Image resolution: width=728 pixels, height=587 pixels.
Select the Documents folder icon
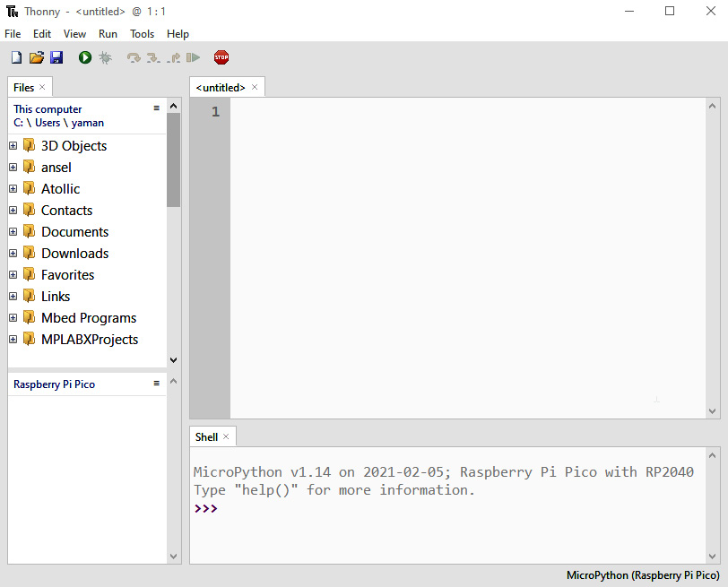30,231
